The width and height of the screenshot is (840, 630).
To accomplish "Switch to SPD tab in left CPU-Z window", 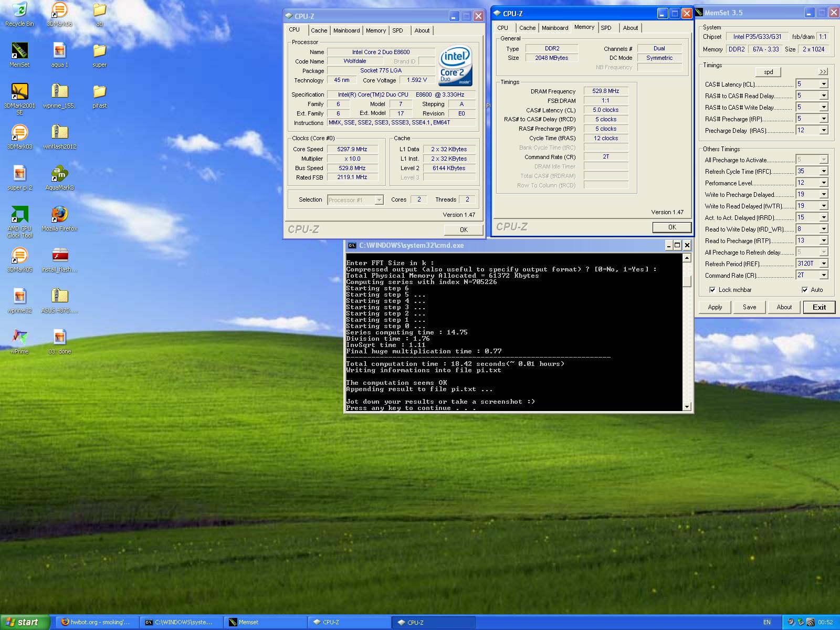I will click(x=397, y=30).
